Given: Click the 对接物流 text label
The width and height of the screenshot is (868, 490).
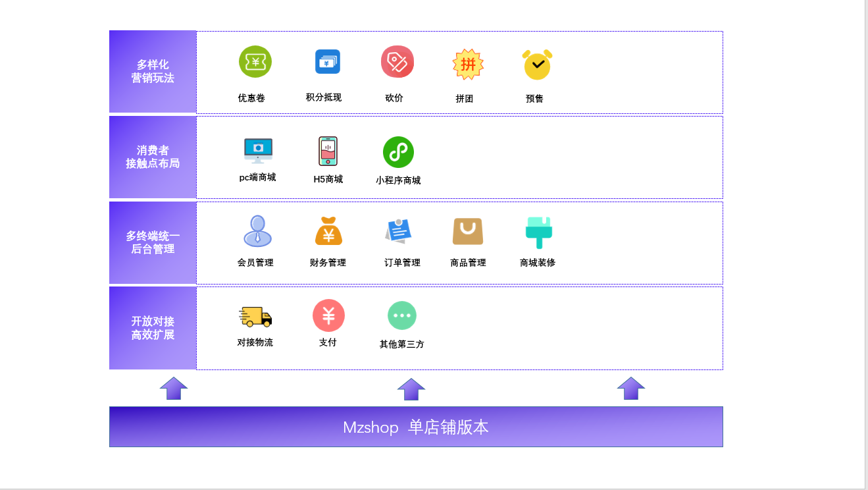Looking at the screenshot, I should point(255,342).
